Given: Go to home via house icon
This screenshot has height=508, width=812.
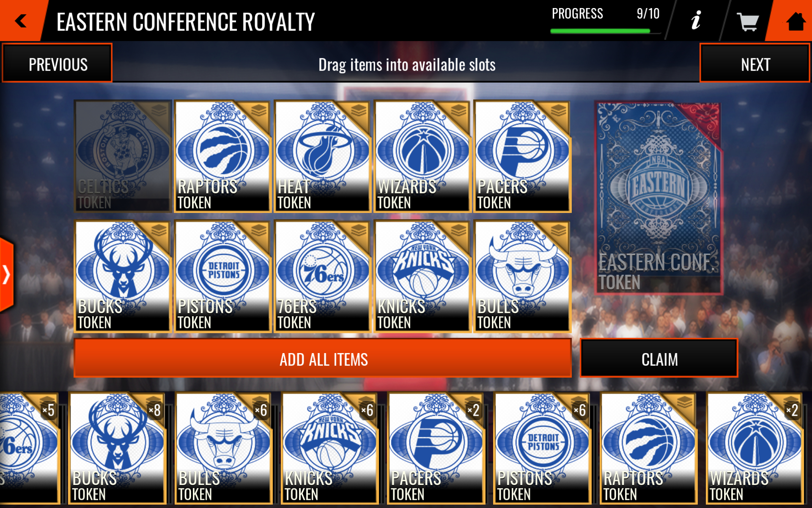Looking at the screenshot, I should tap(796, 21).
